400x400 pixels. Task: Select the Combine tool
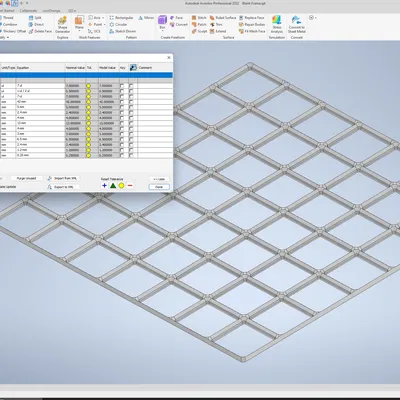click(x=8, y=24)
